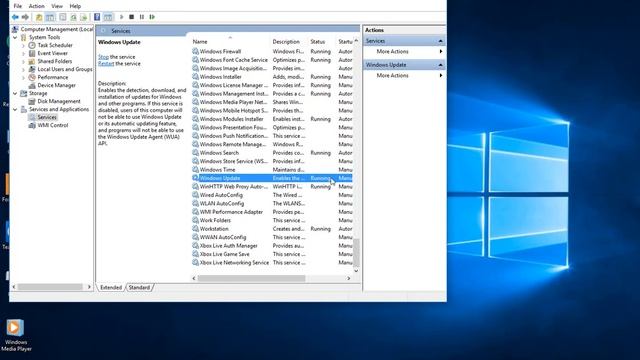This screenshot has height=360, width=640.
Task: Click the Stop Service square icon
Action: point(131,17)
